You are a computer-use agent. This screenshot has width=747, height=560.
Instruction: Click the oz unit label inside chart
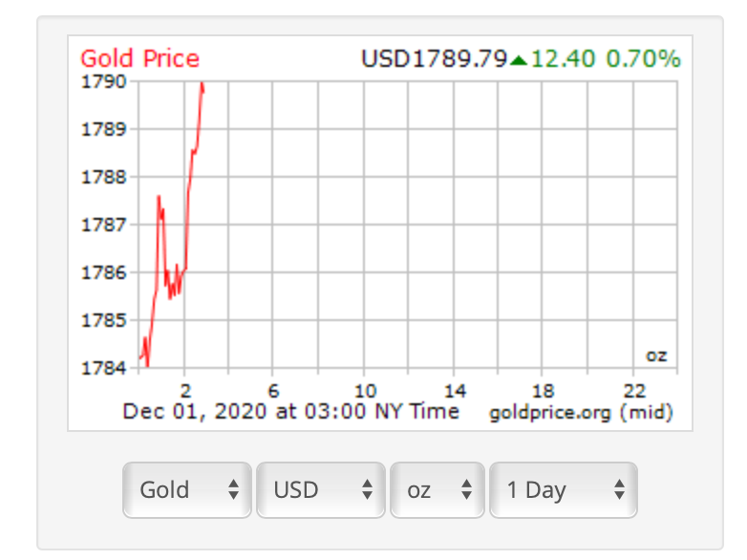[655, 355]
